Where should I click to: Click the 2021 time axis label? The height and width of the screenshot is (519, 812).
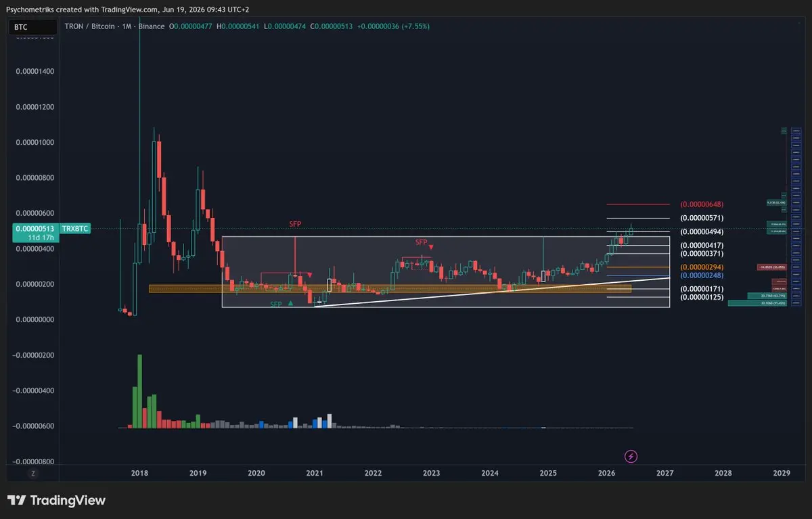315,474
